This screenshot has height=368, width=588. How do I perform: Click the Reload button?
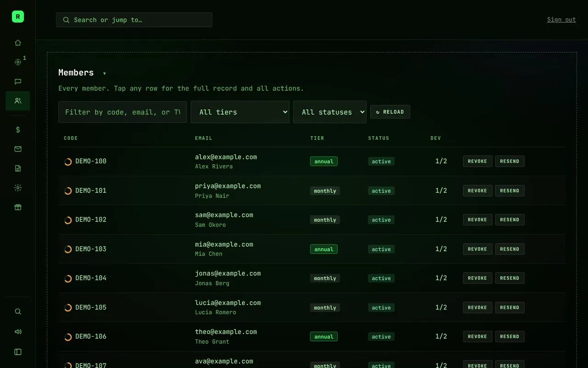(390, 112)
